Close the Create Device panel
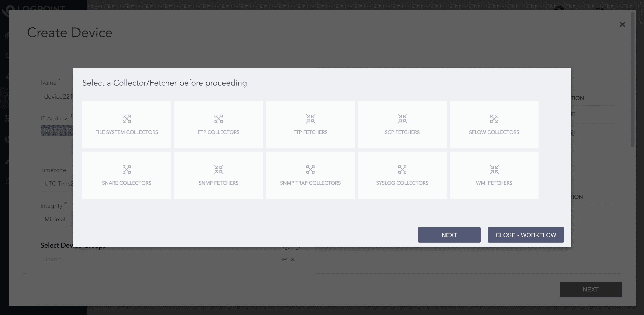Viewport: 644px width, 315px height. [x=622, y=24]
